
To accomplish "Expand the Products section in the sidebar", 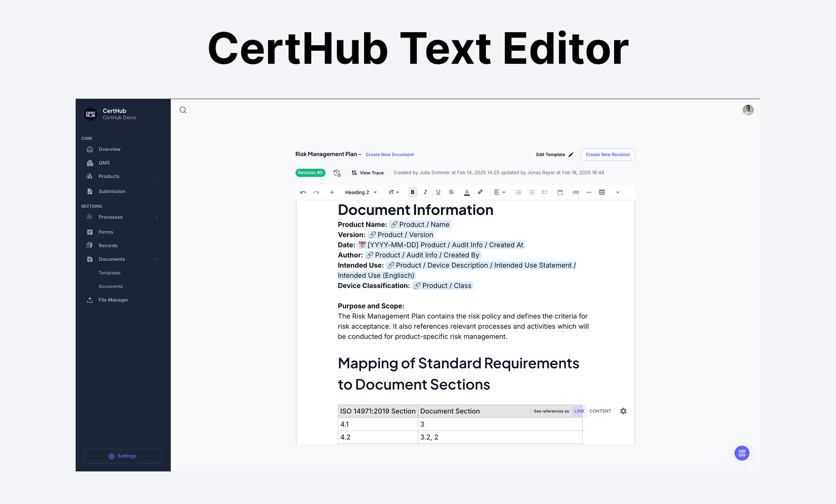I will pos(157,176).
